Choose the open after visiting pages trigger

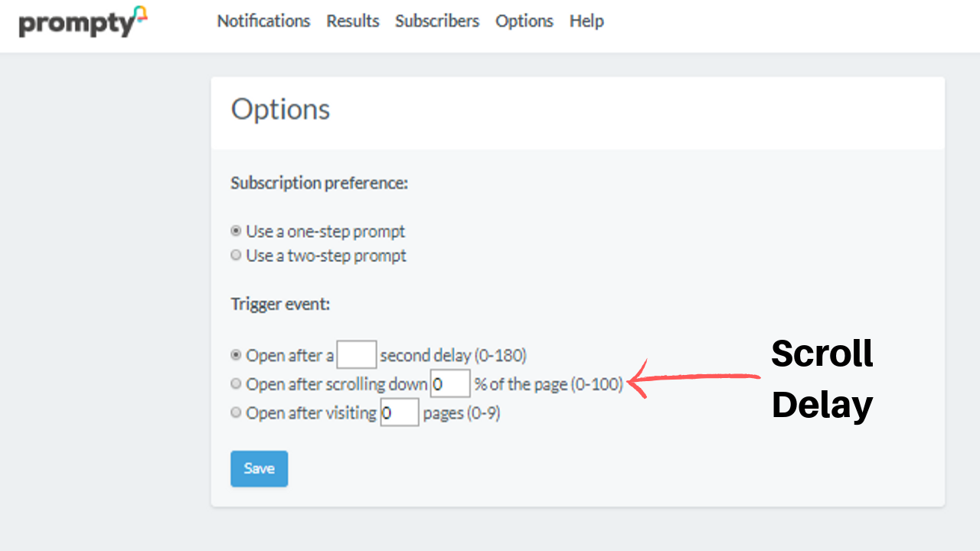pyautogui.click(x=237, y=412)
